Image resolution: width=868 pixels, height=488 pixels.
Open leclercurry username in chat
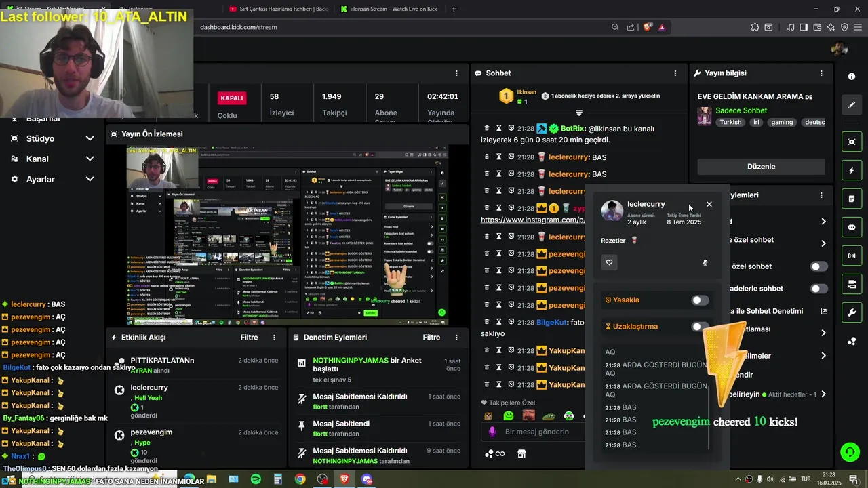point(568,157)
